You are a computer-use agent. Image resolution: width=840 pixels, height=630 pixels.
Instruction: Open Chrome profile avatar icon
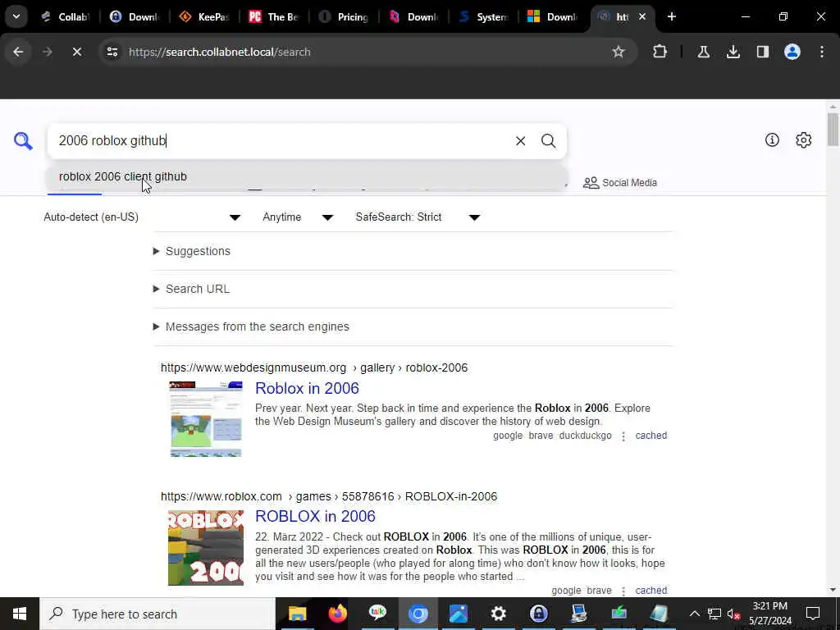(792, 52)
